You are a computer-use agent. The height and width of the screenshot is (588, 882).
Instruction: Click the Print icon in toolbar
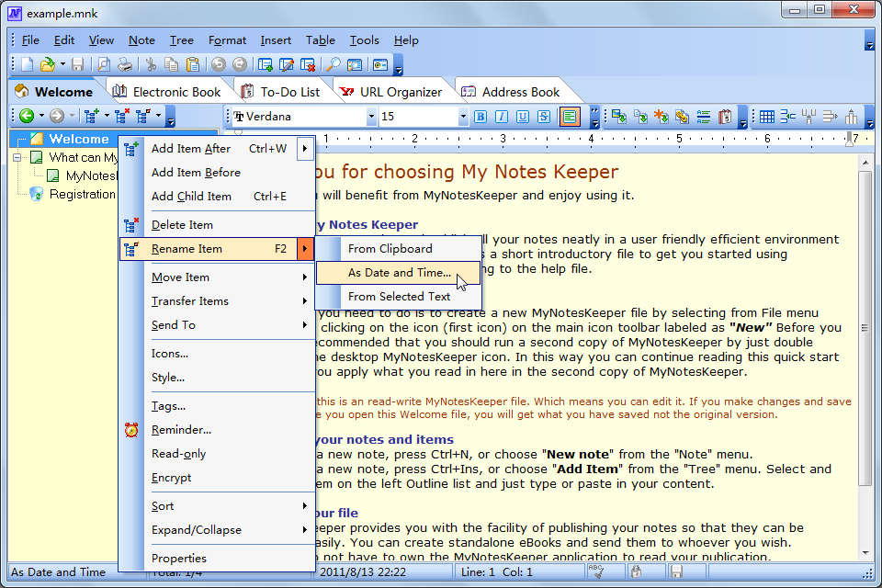[x=125, y=64]
